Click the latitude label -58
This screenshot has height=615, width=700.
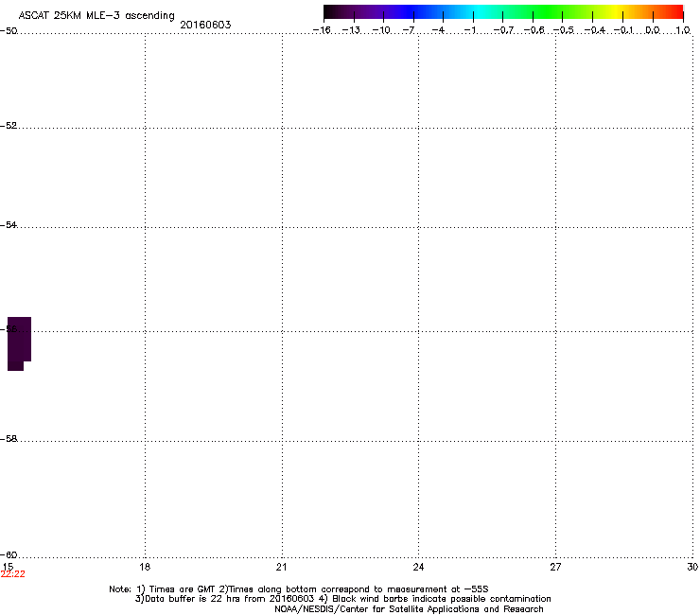(x=9, y=439)
